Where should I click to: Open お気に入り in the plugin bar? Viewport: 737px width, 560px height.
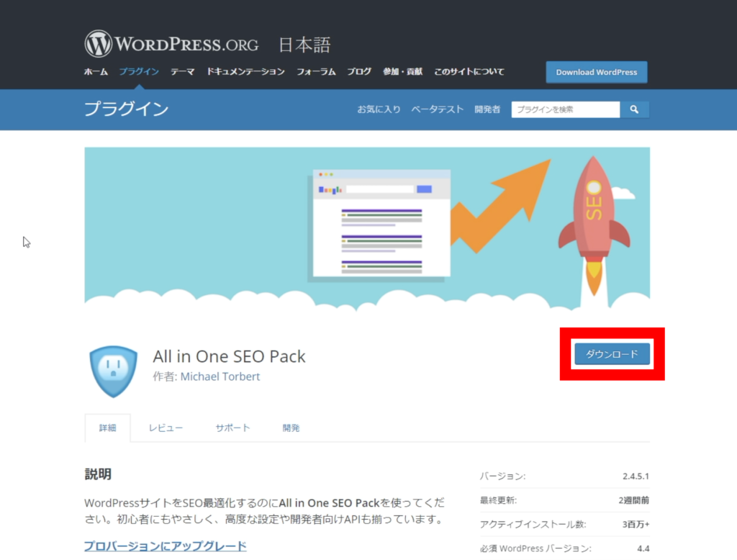click(379, 109)
